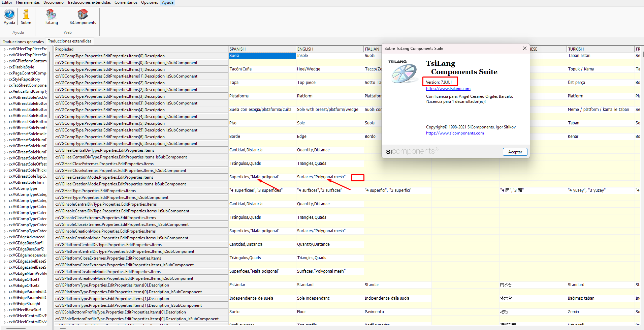Viewport: 644px width, 330px height.
Task: Open the Diccionario menu
Action: [54, 2]
